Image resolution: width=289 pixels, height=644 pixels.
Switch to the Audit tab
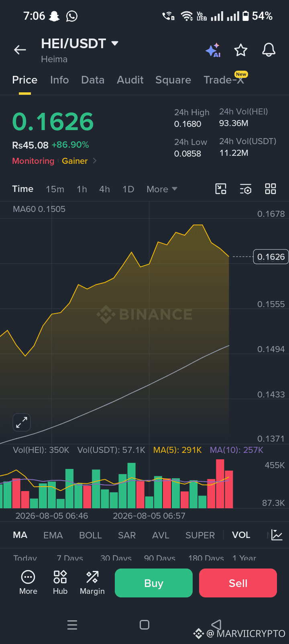pyautogui.click(x=130, y=80)
